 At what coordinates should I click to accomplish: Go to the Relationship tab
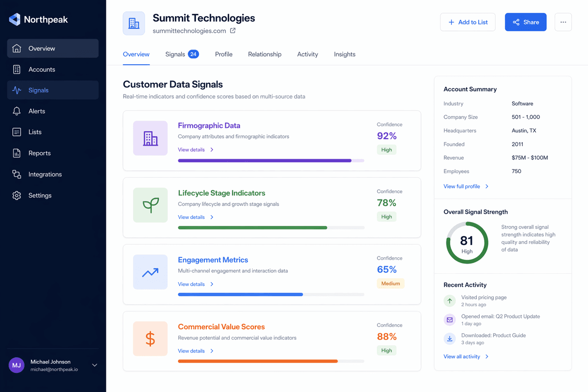[265, 54]
